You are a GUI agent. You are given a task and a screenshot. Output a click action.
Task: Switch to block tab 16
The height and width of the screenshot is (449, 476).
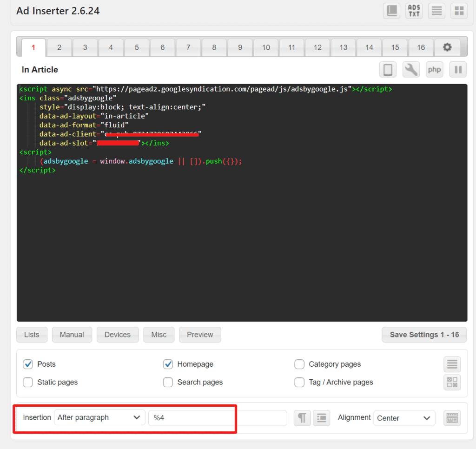pos(421,47)
